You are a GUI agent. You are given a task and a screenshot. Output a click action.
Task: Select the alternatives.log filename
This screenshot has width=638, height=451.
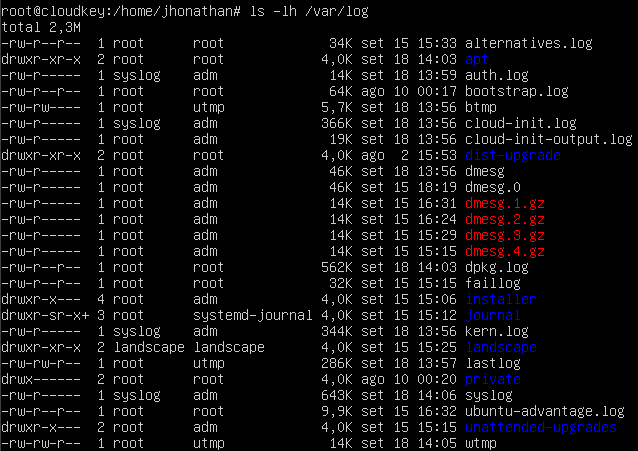click(529, 43)
